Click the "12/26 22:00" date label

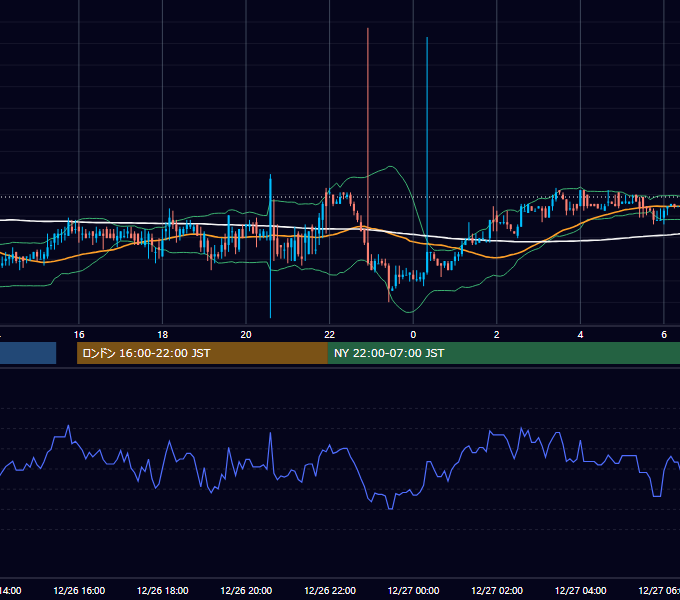pyautogui.click(x=330, y=590)
